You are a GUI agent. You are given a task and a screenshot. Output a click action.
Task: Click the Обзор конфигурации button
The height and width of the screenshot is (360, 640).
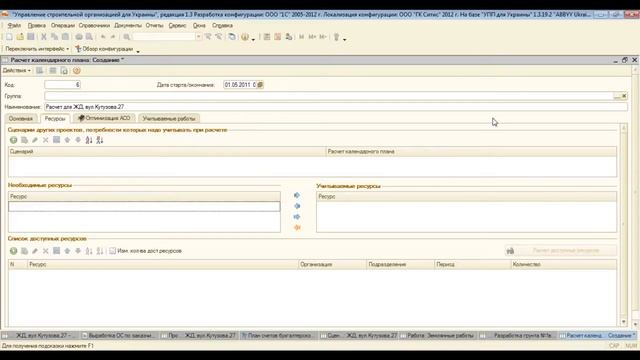[104, 49]
